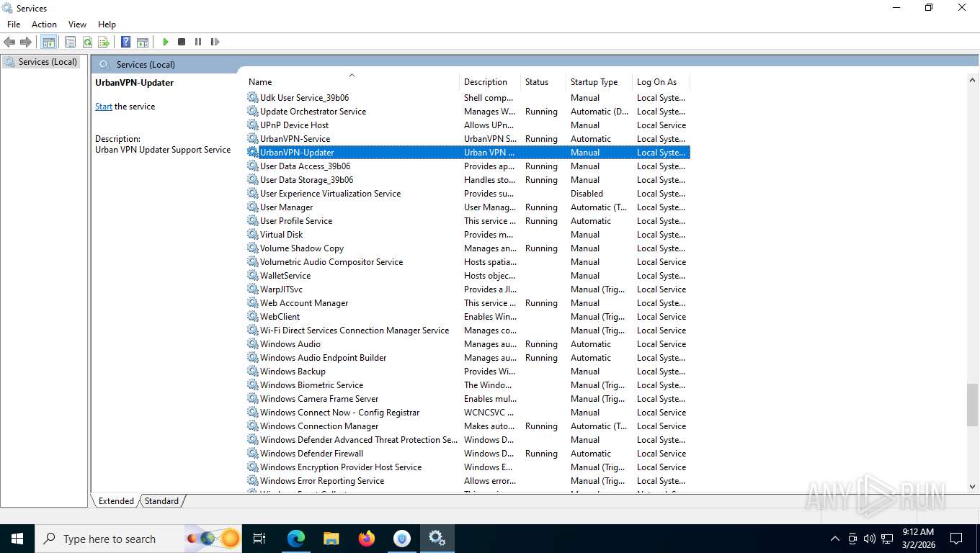Open the File menu
The height and width of the screenshot is (553, 980).
[14, 24]
